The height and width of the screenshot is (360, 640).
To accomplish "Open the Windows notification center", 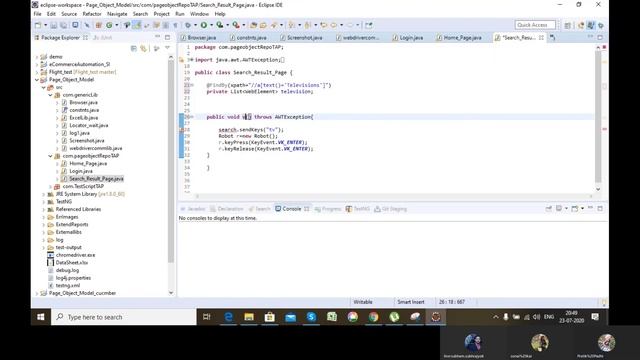I will (x=595, y=317).
